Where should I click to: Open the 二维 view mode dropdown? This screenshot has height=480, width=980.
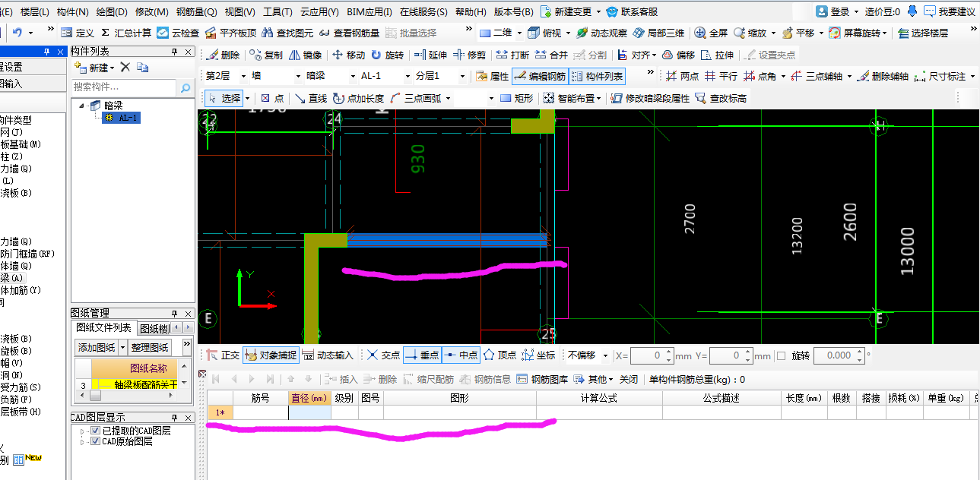click(x=519, y=33)
